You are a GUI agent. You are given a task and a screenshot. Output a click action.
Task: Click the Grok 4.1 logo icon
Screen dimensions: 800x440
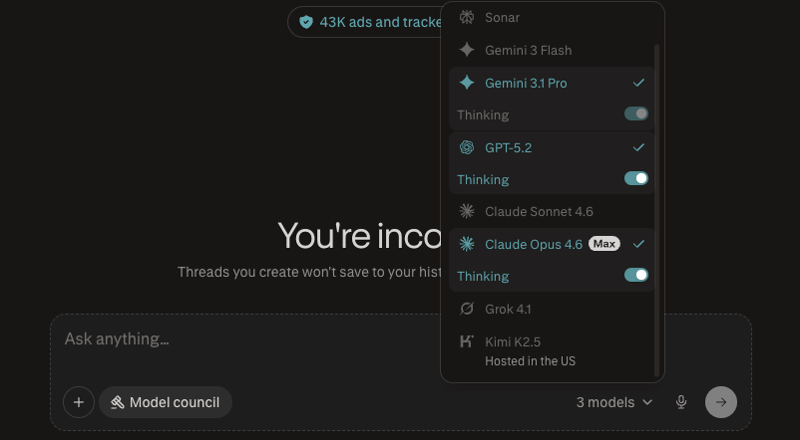[x=467, y=309]
